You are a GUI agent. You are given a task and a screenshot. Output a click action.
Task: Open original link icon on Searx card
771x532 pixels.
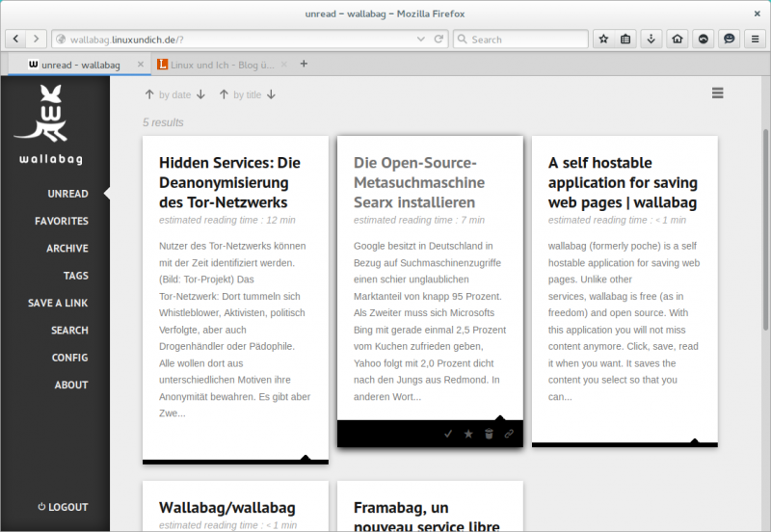click(509, 434)
